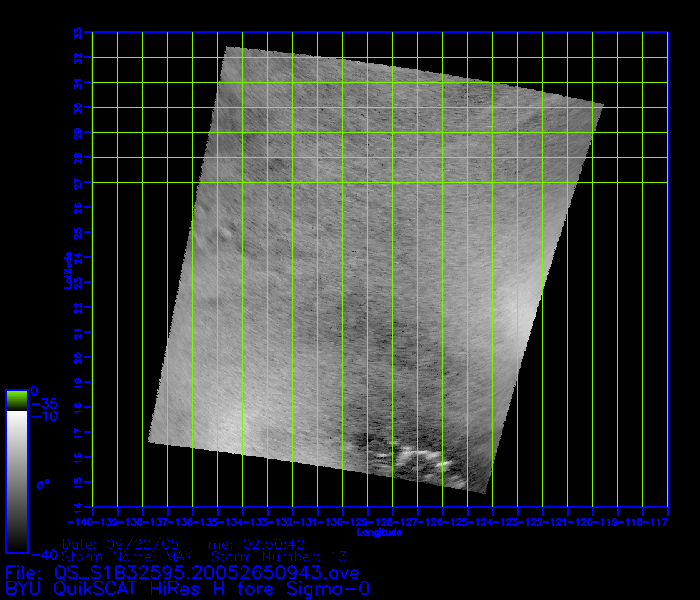Image resolution: width=700 pixels, height=600 pixels.
Task: Click the -140 longitude tick label
Action: pos(80,522)
